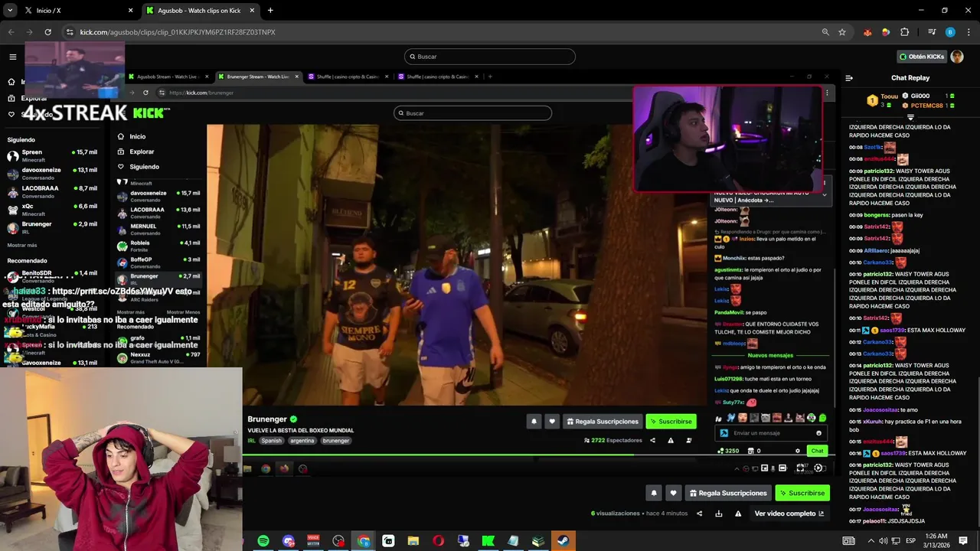Go back to the previous page
This screenshot has height=551, width=980.
tap(11, 32)
